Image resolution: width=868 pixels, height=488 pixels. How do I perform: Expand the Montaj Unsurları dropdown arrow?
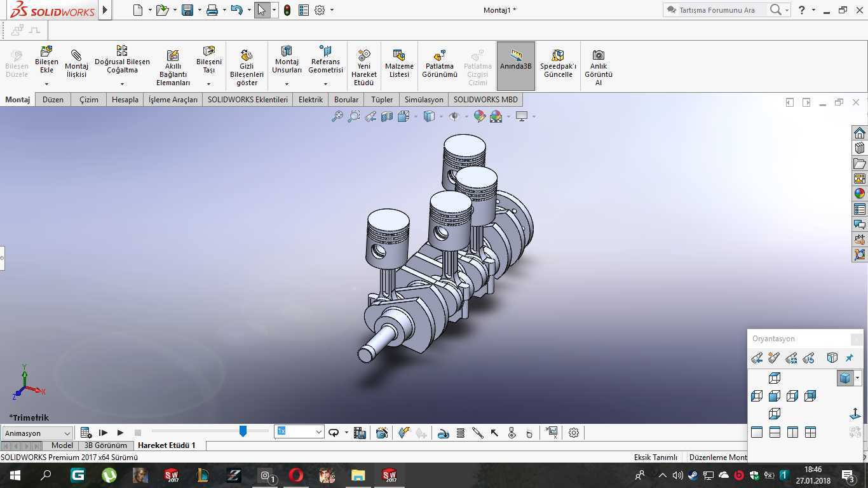pyautogui.click(x=287, y=84)
